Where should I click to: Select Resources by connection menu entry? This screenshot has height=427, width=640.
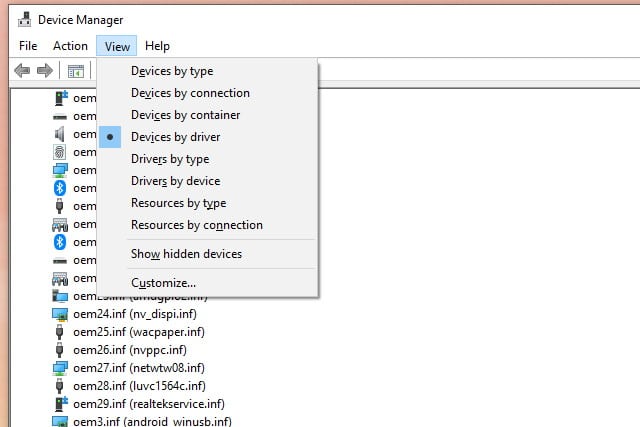pyautogui.click(x=196, y=225)
